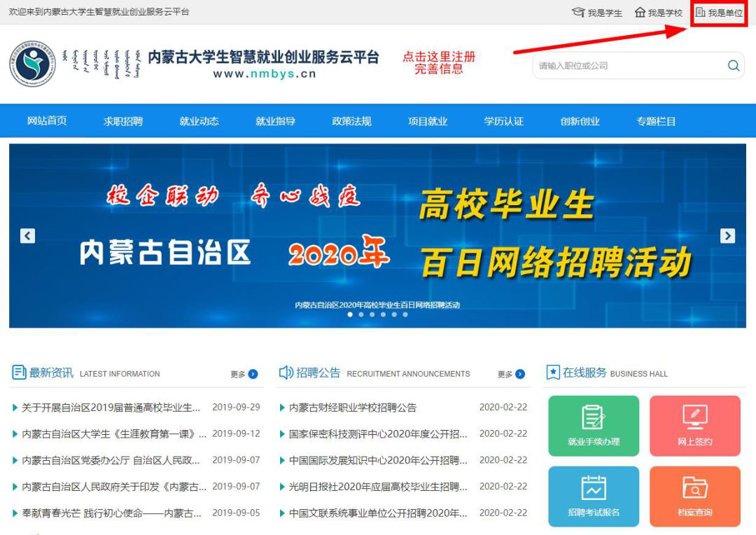Image resolution: width=756 pixels, height=535 pixels.
Task: Click the 我是单位 company icon
Action: click(x=700, y=13)
